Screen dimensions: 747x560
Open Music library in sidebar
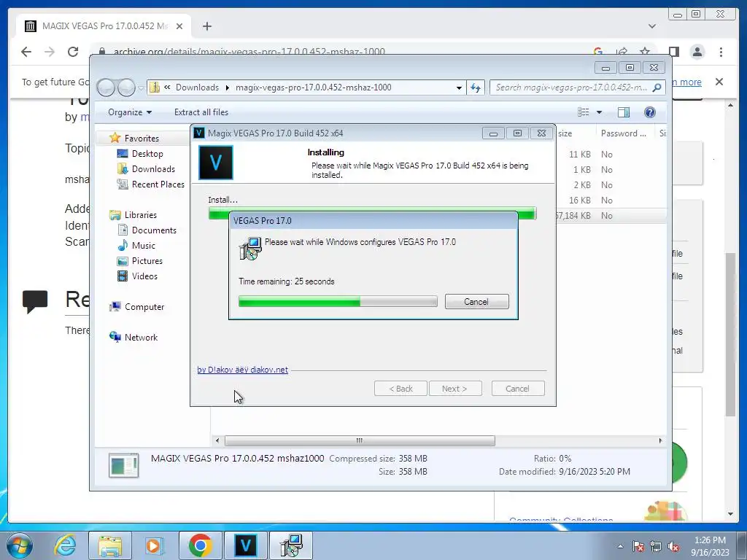(144, 245)
